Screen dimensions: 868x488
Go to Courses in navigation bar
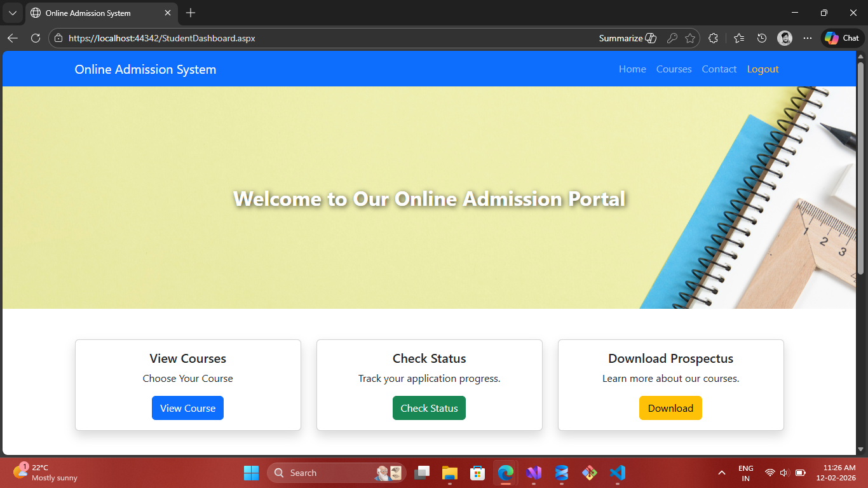674,69
